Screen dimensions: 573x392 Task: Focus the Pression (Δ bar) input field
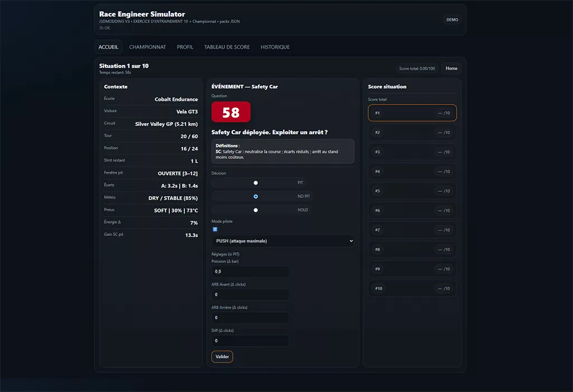250,272
